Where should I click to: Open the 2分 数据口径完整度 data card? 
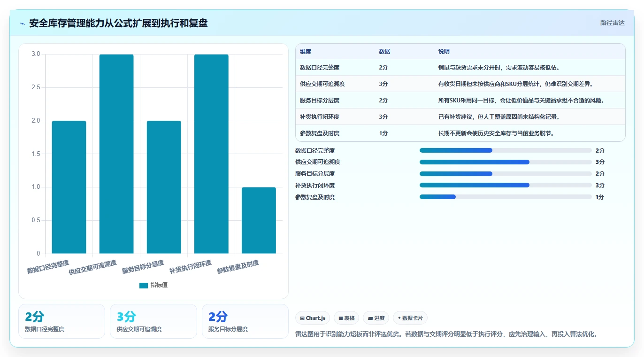61,321
